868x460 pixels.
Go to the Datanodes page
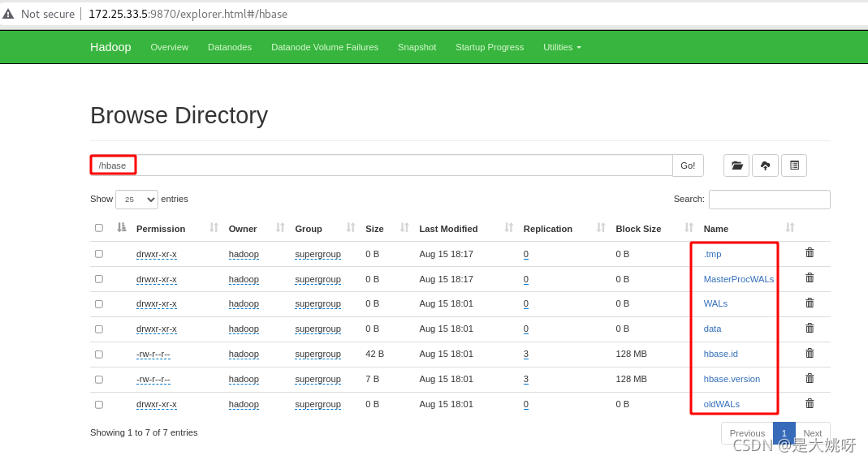(x=230, y=47)
